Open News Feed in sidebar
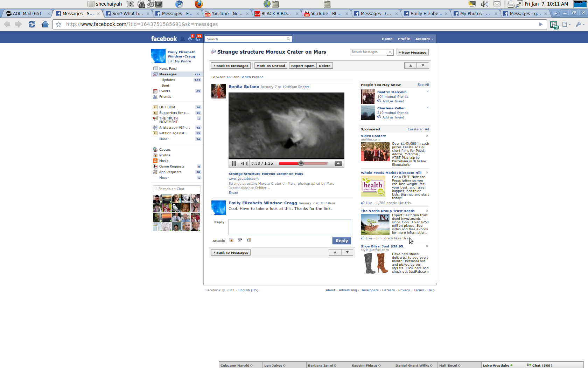This screenshot has height=368, width=588. (x=168, y=69)
